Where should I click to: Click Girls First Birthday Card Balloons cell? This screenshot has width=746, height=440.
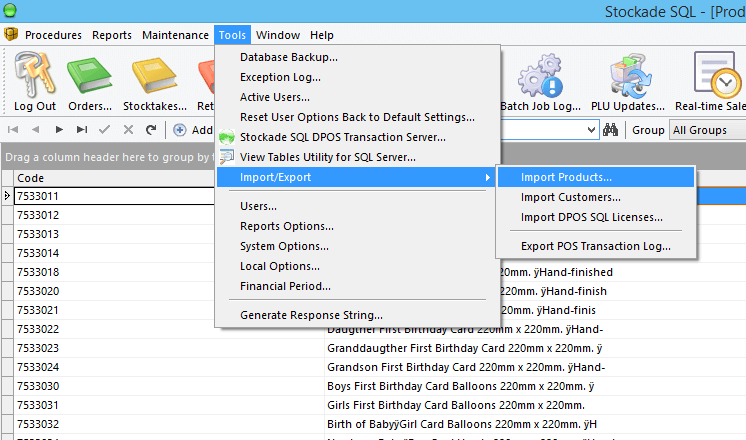click(x=456, y=405)
